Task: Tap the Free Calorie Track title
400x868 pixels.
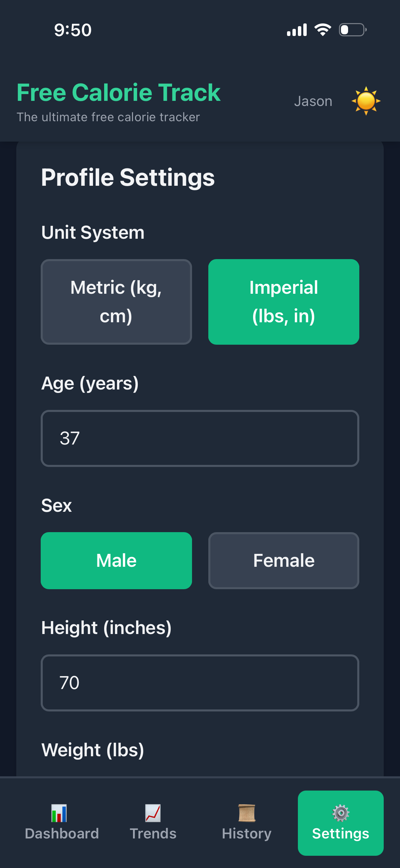Action: pyautogui.click(x=119, y=93)
